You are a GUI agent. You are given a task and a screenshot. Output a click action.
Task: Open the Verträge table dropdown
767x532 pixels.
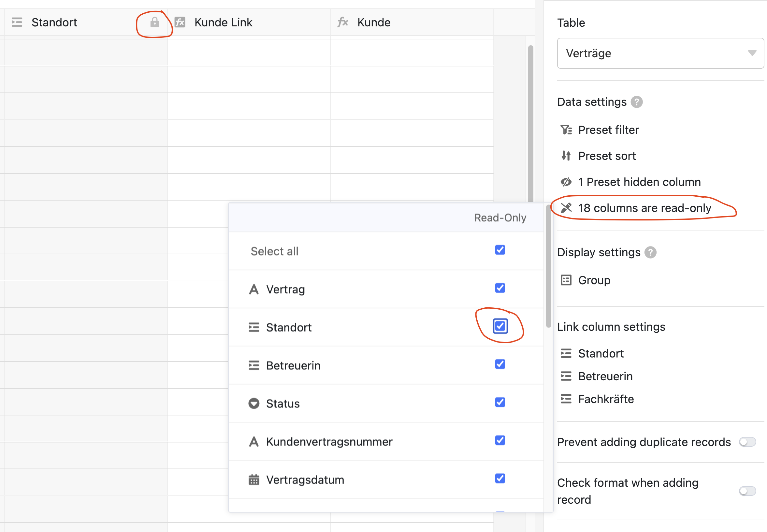[660, 53]
